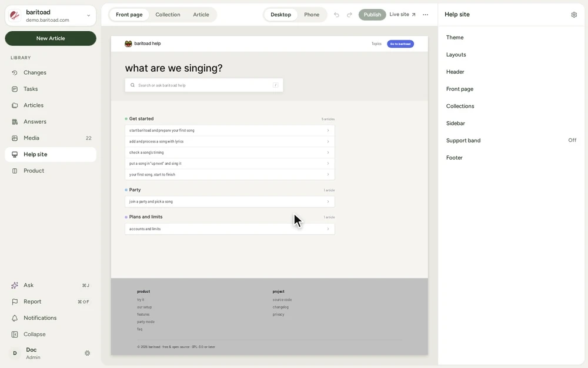
Task: Click 'party mode' footer link
Action: pyautogui.click(x=145, y=322)
